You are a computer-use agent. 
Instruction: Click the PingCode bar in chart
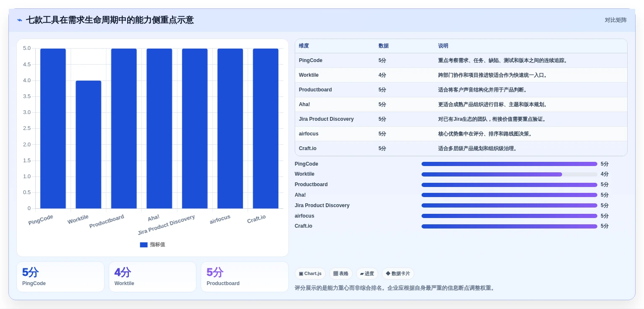(53, 128)
